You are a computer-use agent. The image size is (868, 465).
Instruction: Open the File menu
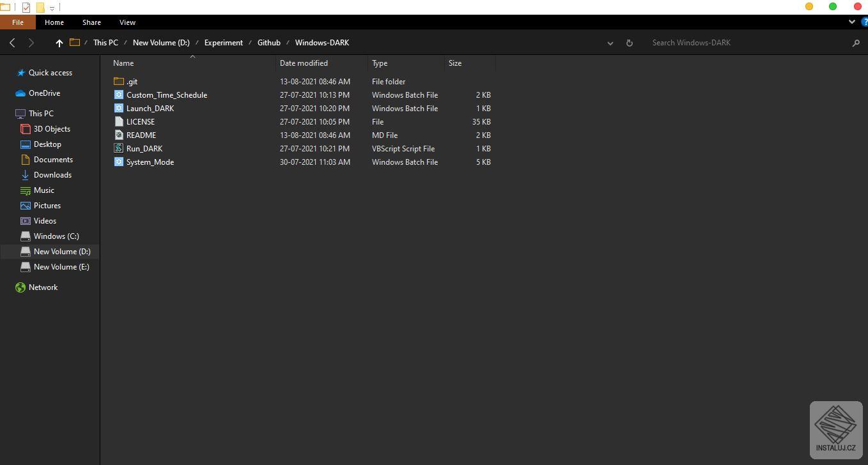18,22
